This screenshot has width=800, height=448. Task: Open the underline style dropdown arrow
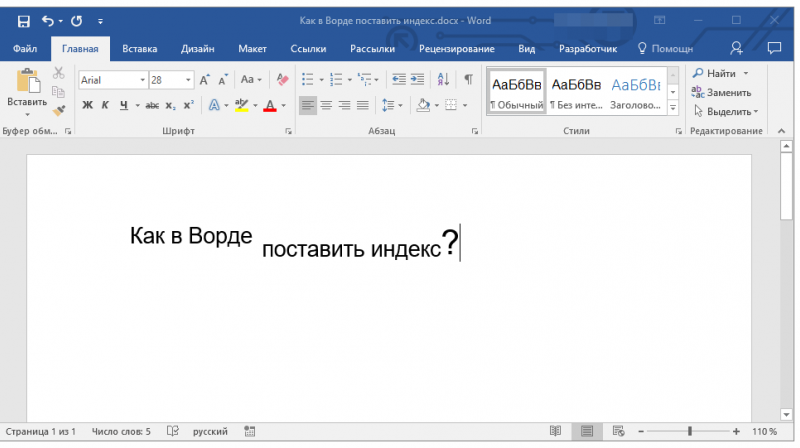137,106
